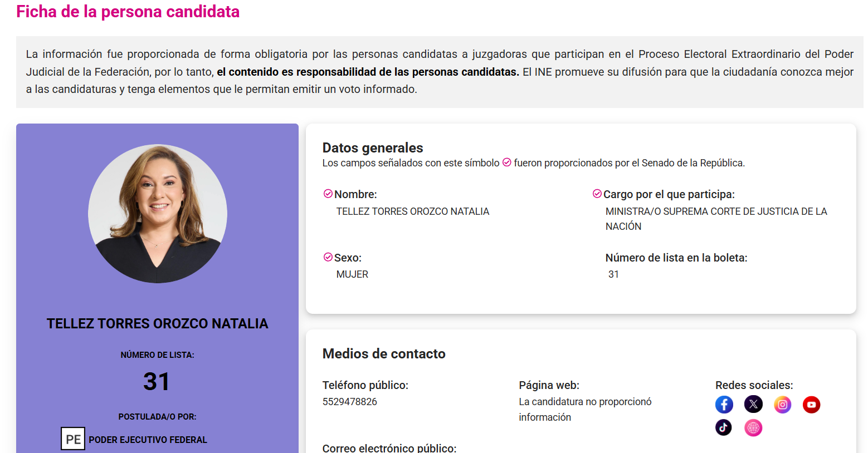Image resolution: width=868 pixels, height=453 pixels.
Task: Click the large list number 31 on purple card
Action: pos(157,382)
